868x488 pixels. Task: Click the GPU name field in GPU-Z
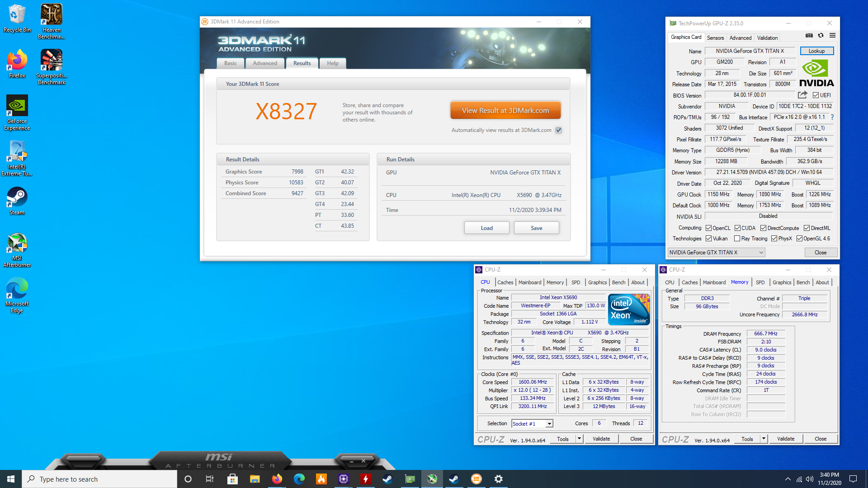750,51
